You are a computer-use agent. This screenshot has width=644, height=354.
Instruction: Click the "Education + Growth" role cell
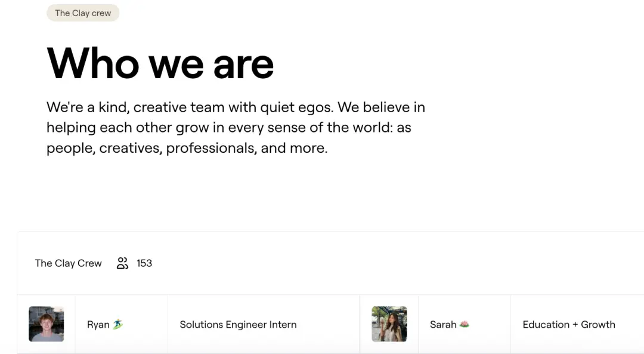[x=568, y=325]
